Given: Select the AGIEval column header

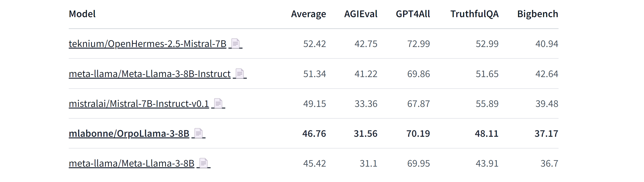Looking at the screenshot, I should 361,14.
